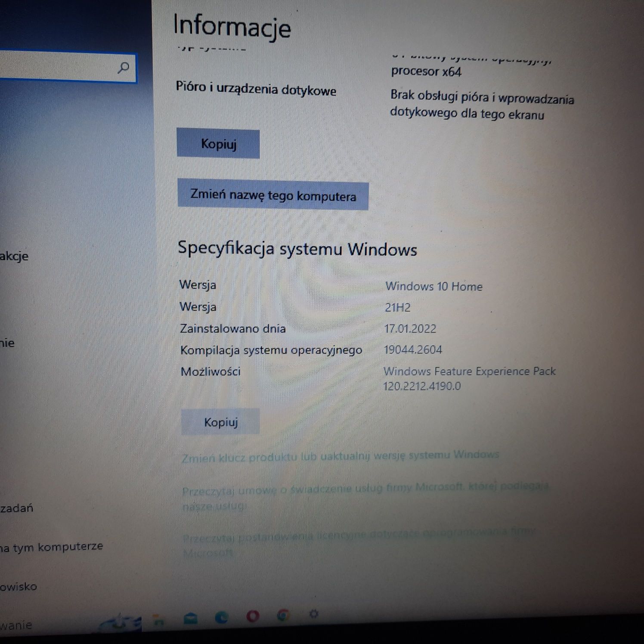The width and height of the screenshot is (644, 644).
Task: Open the Mail app on the taskbar
Action: click(x=191, y=619)
